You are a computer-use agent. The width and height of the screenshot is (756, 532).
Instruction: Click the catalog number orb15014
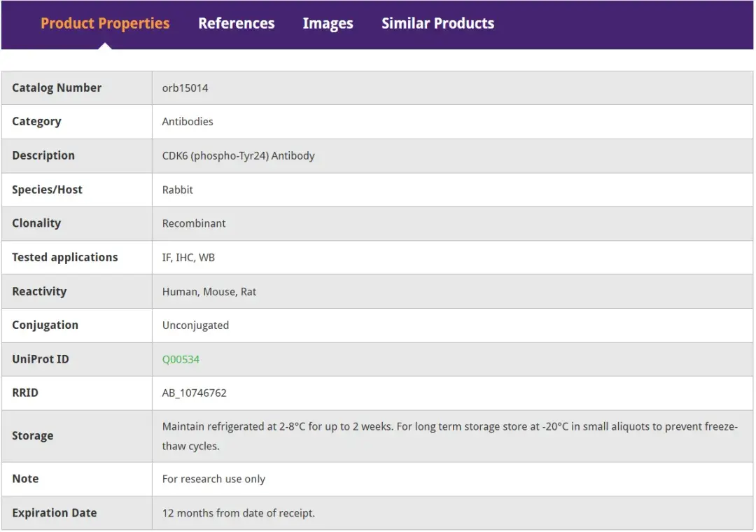click(x=185, y=88)
